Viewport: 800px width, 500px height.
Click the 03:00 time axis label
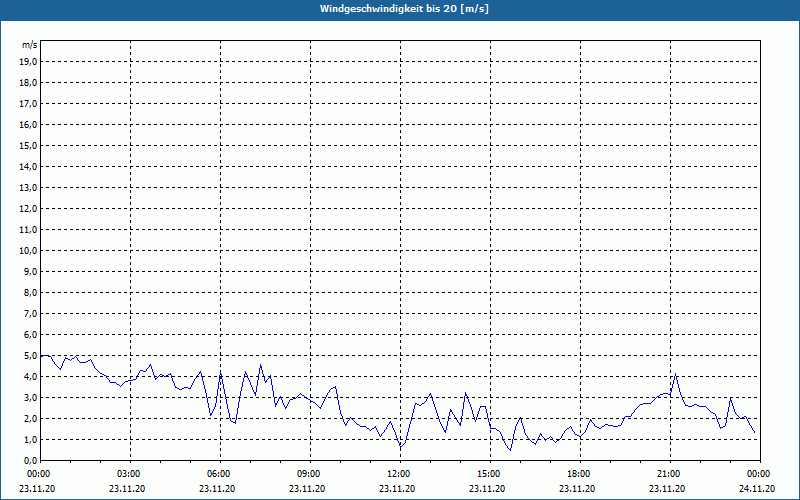coord(129,474)
